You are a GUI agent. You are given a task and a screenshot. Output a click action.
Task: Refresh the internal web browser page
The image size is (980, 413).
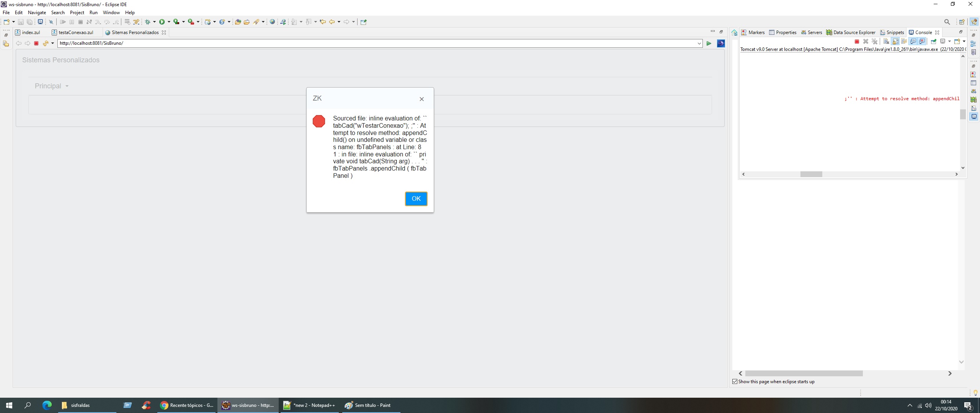click(x=46, y=43)
